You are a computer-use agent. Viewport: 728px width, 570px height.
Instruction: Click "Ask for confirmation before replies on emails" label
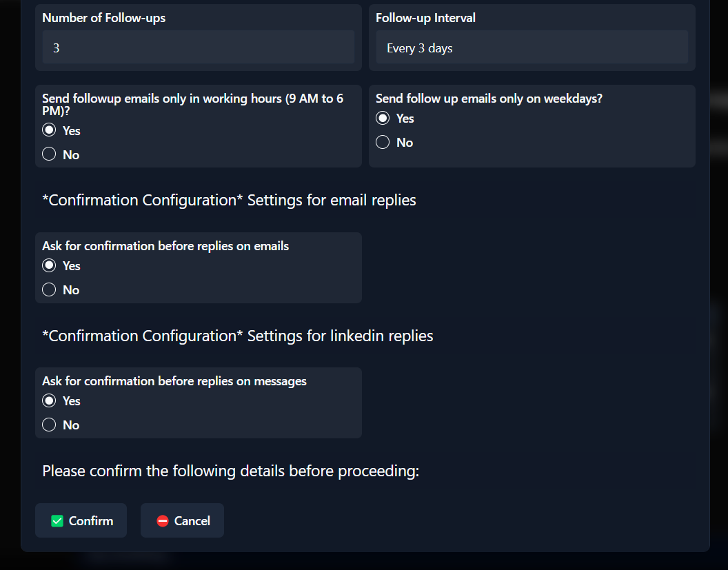165,245
